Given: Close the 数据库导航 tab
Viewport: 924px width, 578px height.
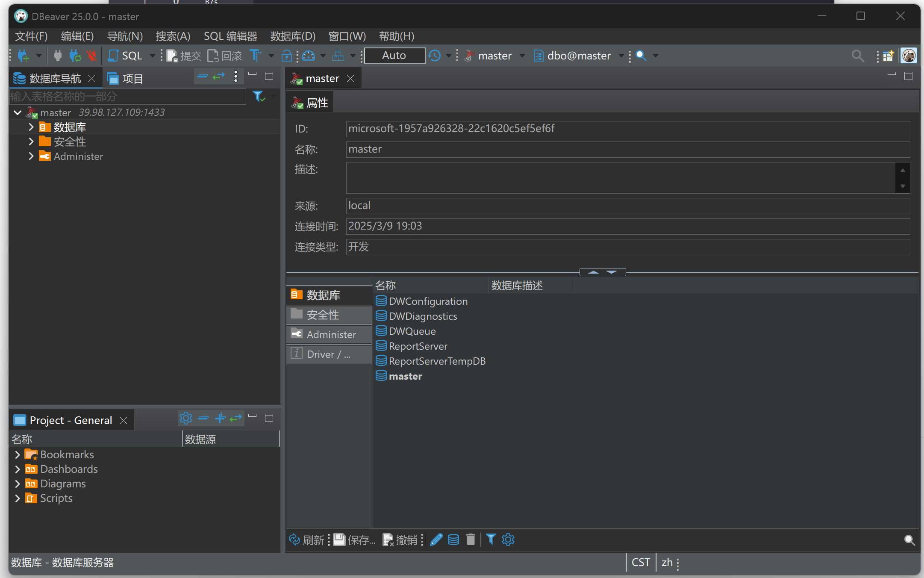Looking at the screenshot, I should click(91, 78).
